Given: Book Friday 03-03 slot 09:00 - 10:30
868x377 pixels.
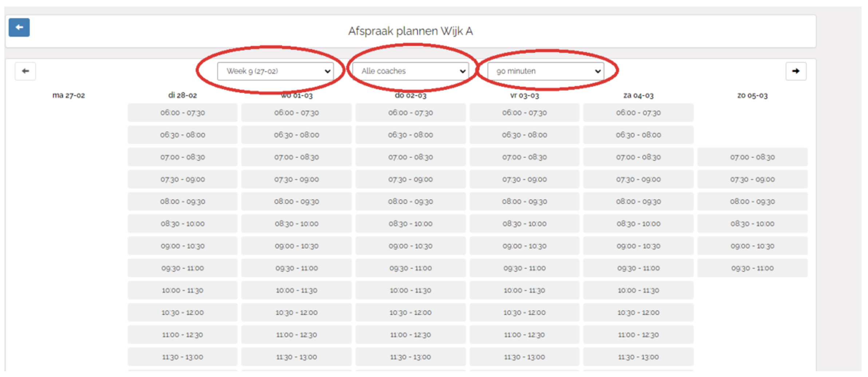Looking at the screenshot, I should [524, 246].
